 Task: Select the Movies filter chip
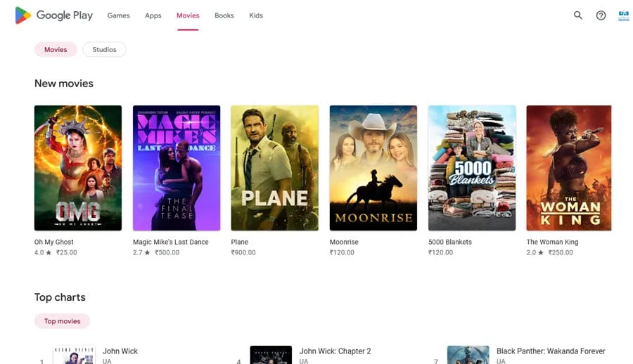56,49
